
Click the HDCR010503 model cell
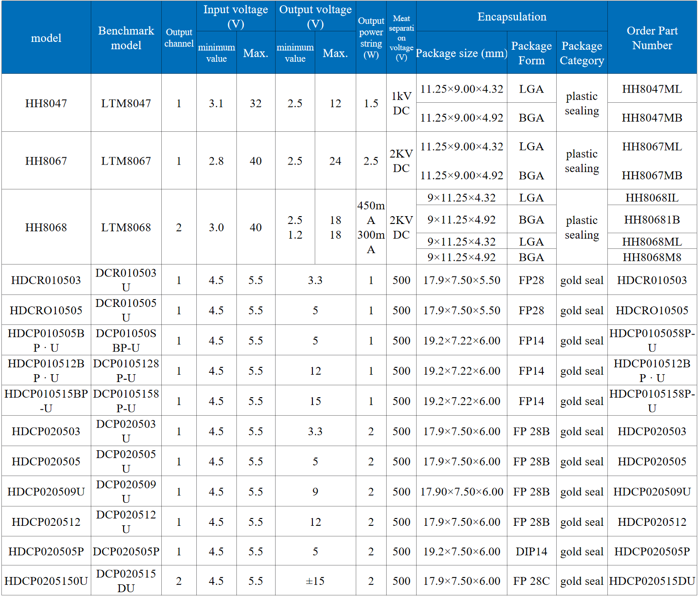click(46, 280)
